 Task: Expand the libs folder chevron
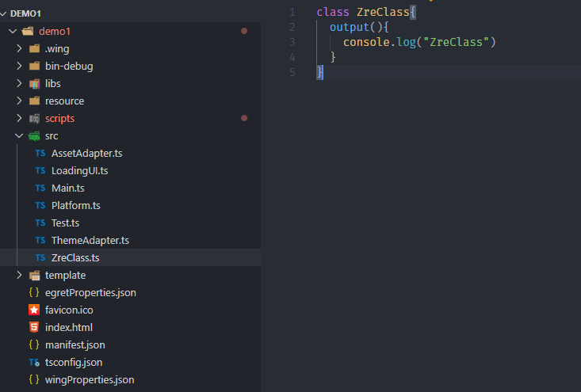(x=19, y=83)
